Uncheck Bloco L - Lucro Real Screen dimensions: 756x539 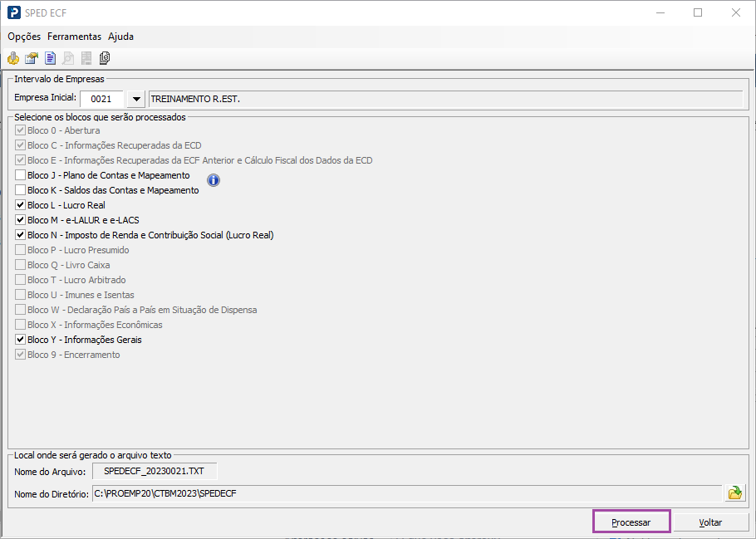tap(20, 205)
